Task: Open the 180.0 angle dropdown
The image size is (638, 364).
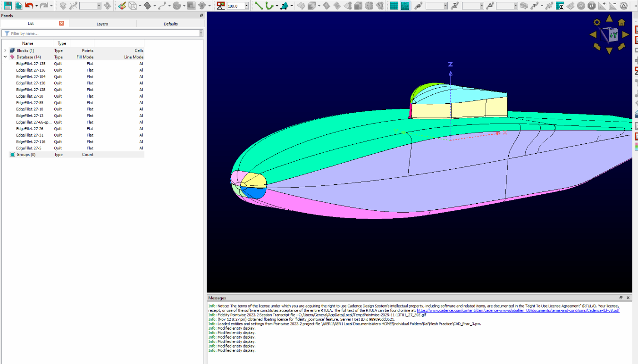Action: pos(247,6)
